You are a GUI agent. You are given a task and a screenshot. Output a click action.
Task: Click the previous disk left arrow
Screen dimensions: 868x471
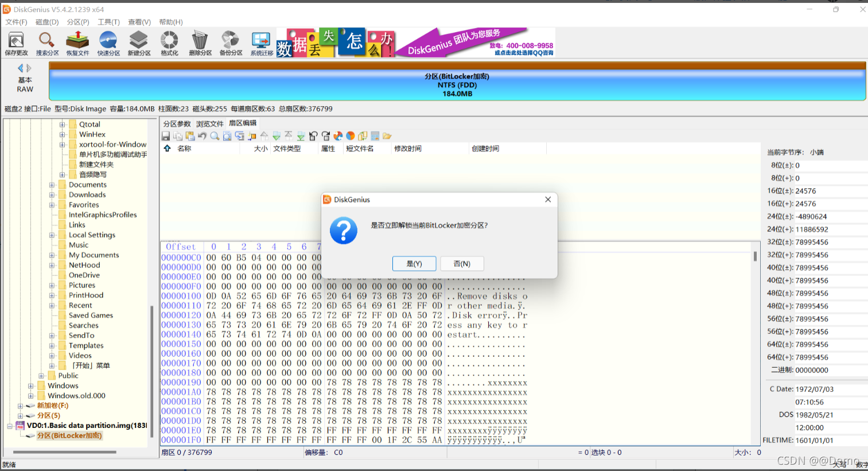click(21, 68)
